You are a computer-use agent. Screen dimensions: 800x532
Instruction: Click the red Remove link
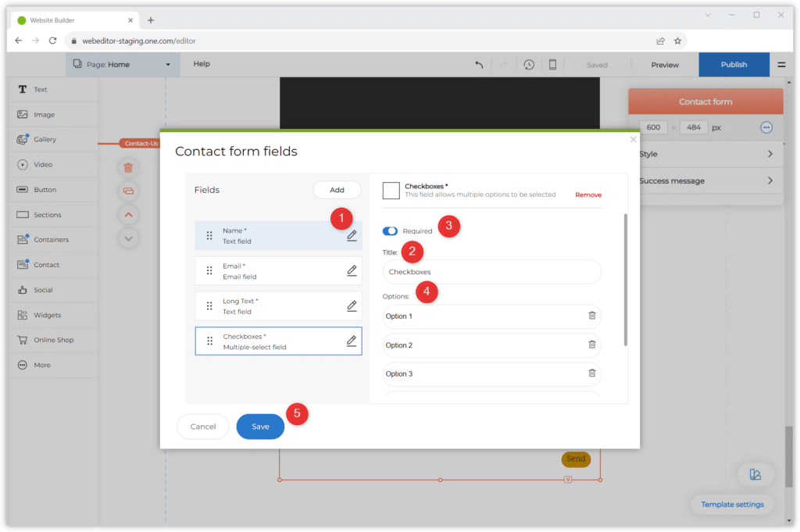(x=588, y=195)
